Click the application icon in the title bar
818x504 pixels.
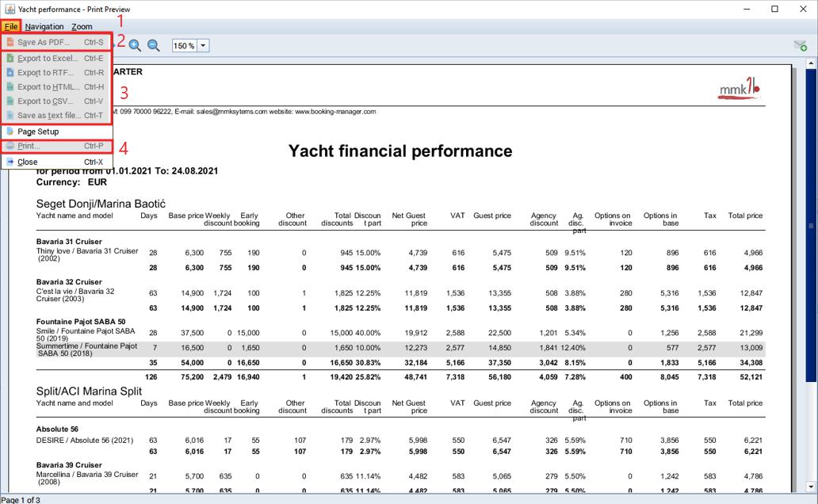(10, 9)
